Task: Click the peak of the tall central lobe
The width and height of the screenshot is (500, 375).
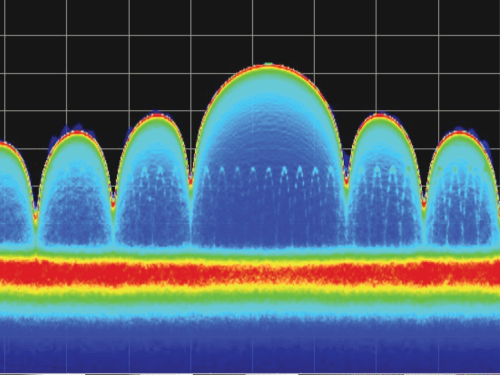Action: (x=268, y=66)
